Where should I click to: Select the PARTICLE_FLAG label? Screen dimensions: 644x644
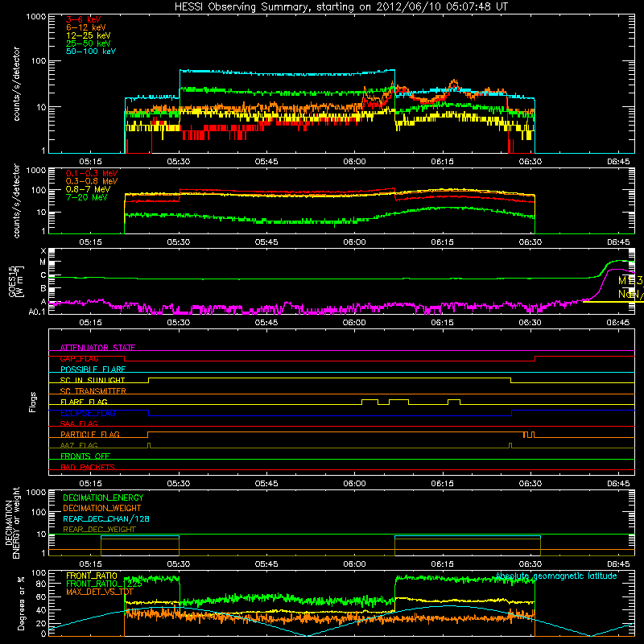pyautogui.click(x=90, y=434)
